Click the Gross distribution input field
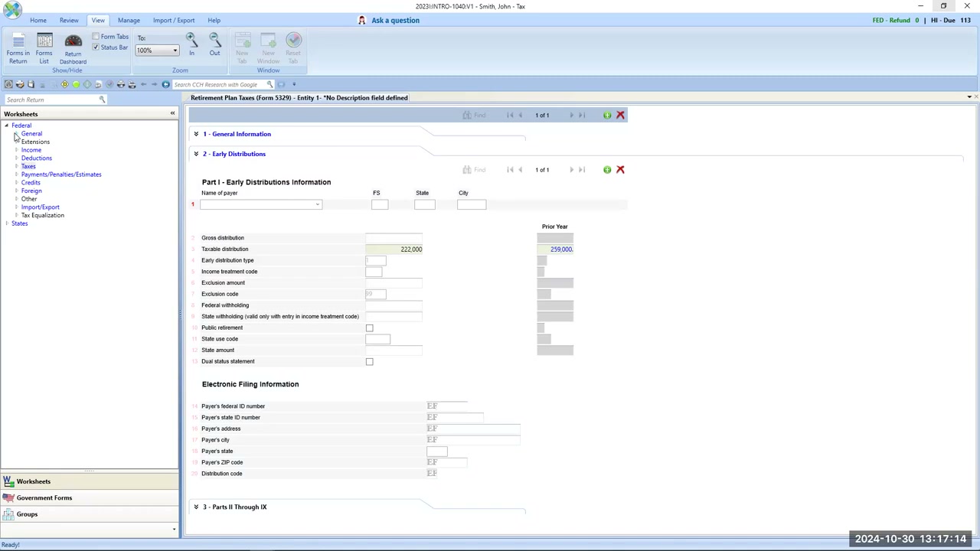980x551 pixels. tap(394, 238)
